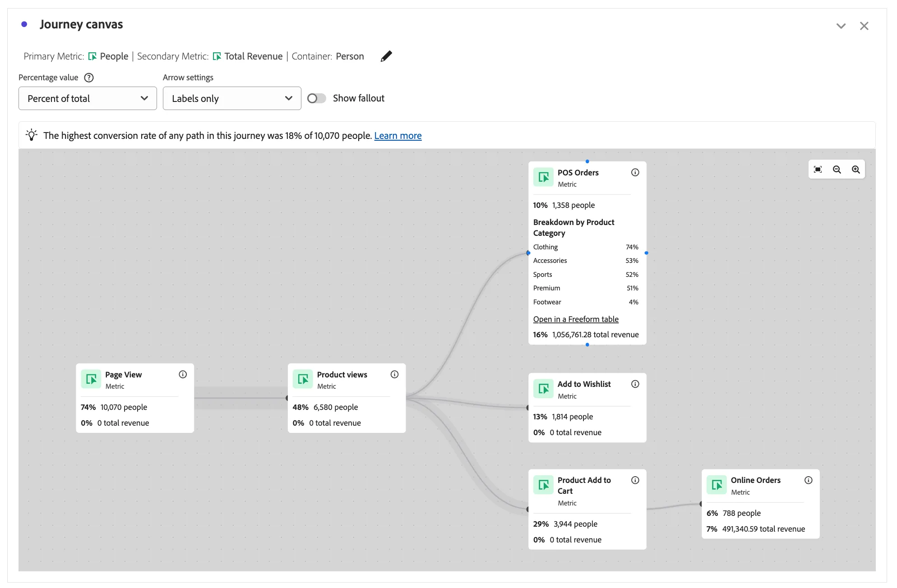Open the Labels only arrow settings dropdown
Screen dimensions: 897x588
click(232, 98)
